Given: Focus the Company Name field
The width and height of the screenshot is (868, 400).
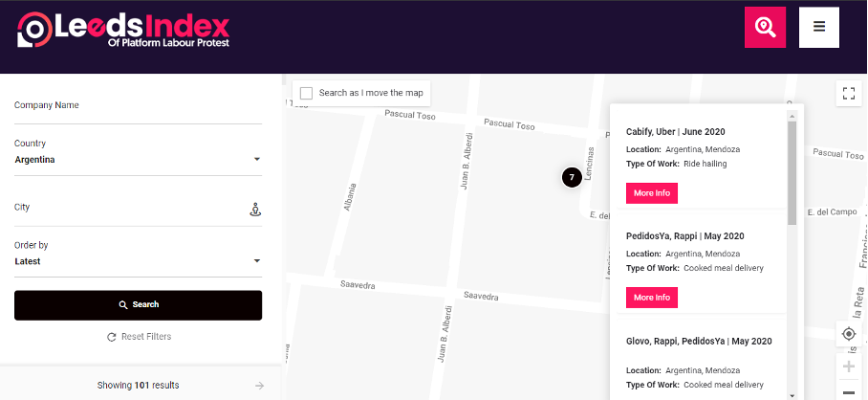Looking at the screenshot, I should click(x=138, y=105).
